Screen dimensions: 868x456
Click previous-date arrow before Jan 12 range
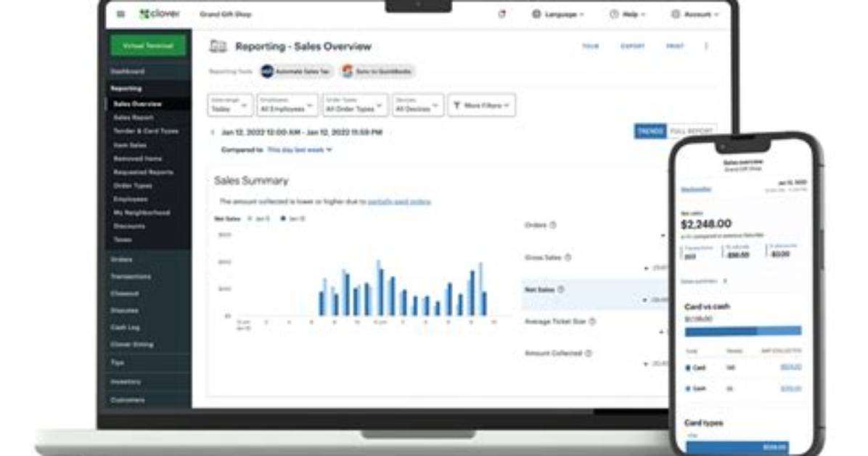212,132
